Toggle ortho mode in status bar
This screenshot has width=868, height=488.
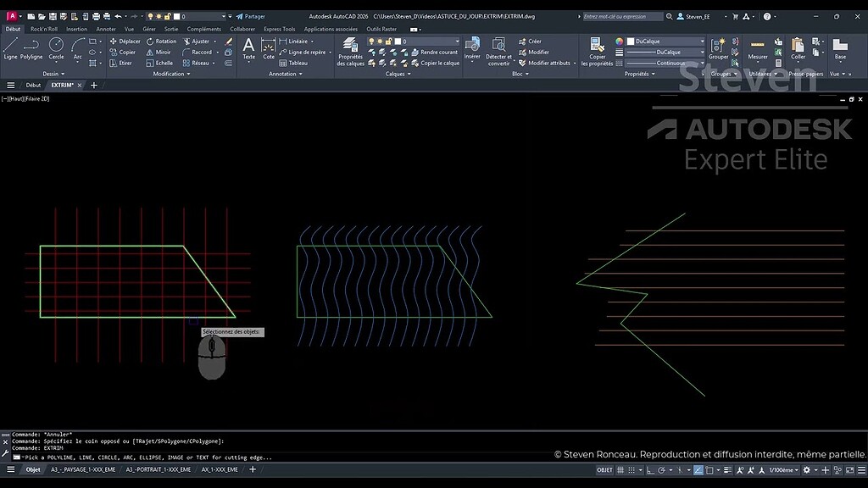point(649,469)
